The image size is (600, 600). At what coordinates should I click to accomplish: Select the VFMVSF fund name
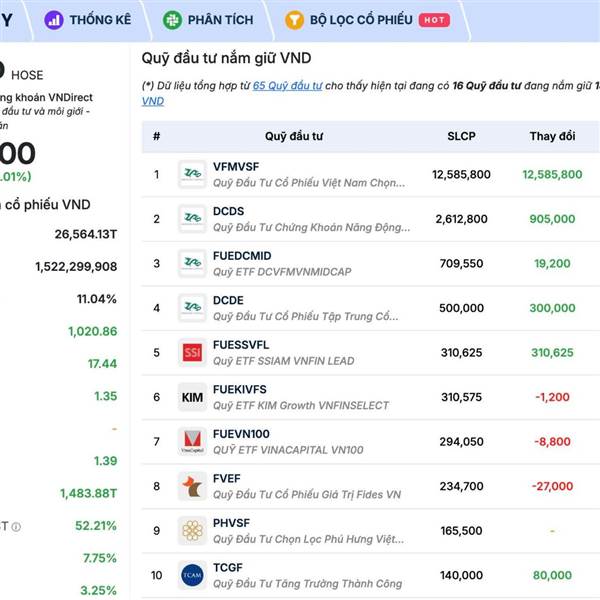[x=236, y=167]
